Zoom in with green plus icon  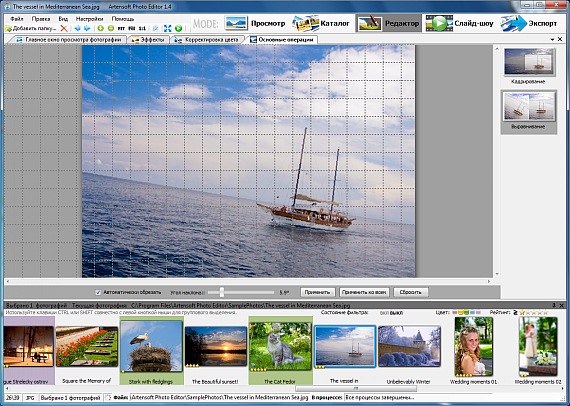[100, 28]
